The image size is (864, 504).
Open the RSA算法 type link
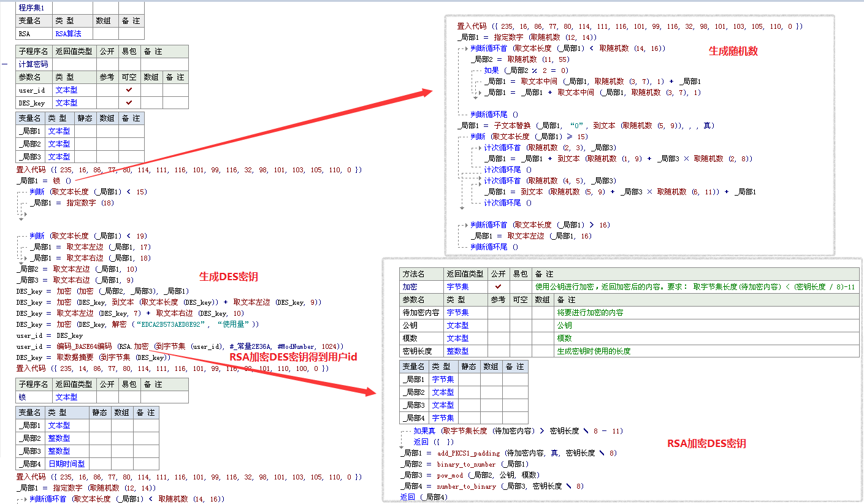click(x=68, y=34)
